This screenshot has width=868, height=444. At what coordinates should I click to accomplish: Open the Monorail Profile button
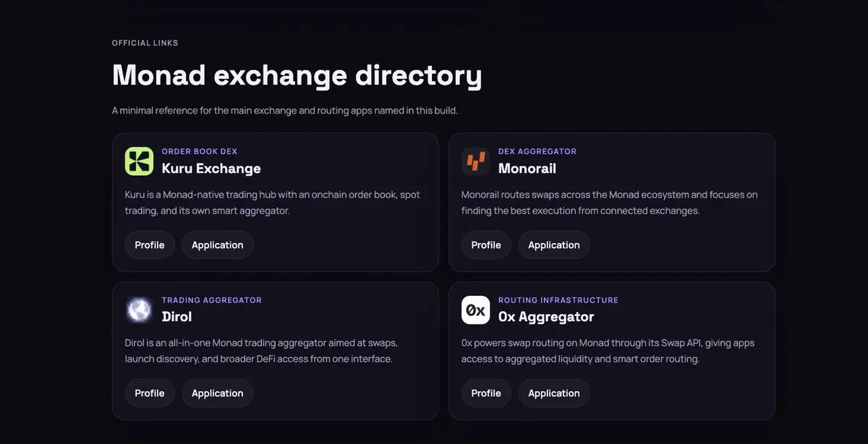click(x=486, y=245)
